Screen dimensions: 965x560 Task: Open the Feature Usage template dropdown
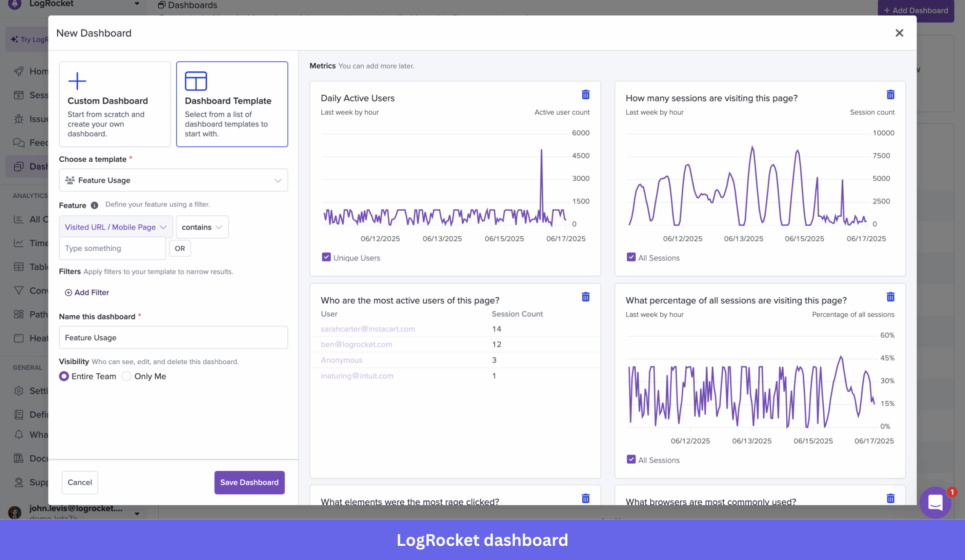(x=173, y=180)
